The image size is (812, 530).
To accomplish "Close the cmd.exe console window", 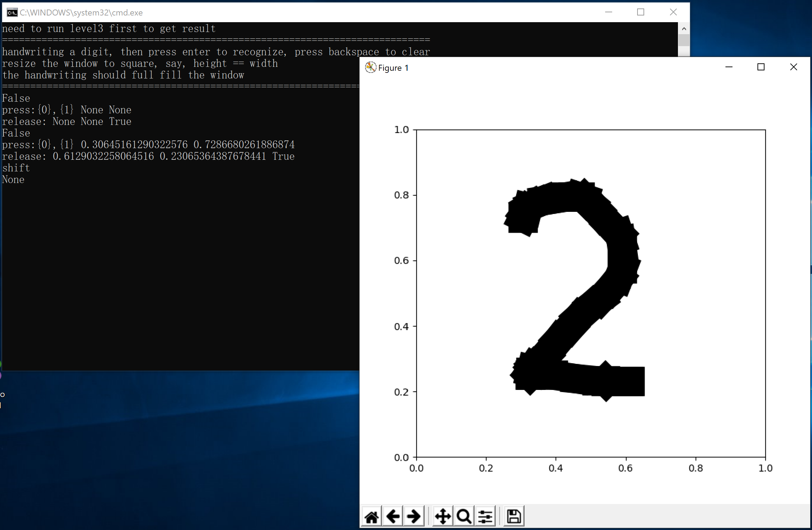I will coord(673,12).
